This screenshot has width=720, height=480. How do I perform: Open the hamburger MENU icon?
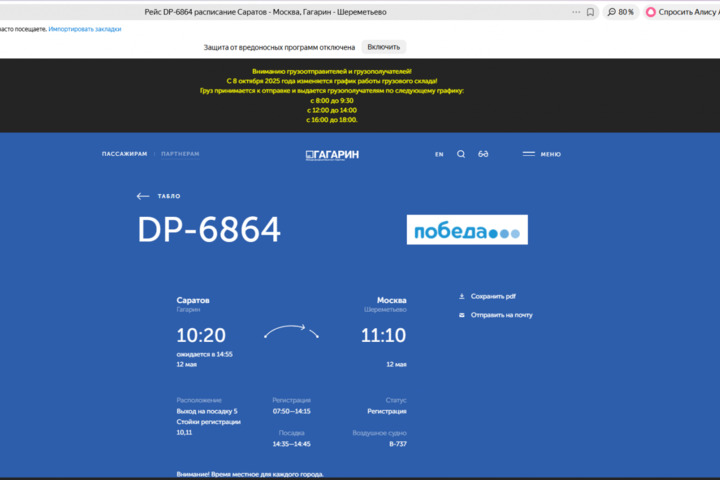tap(529, 154)
